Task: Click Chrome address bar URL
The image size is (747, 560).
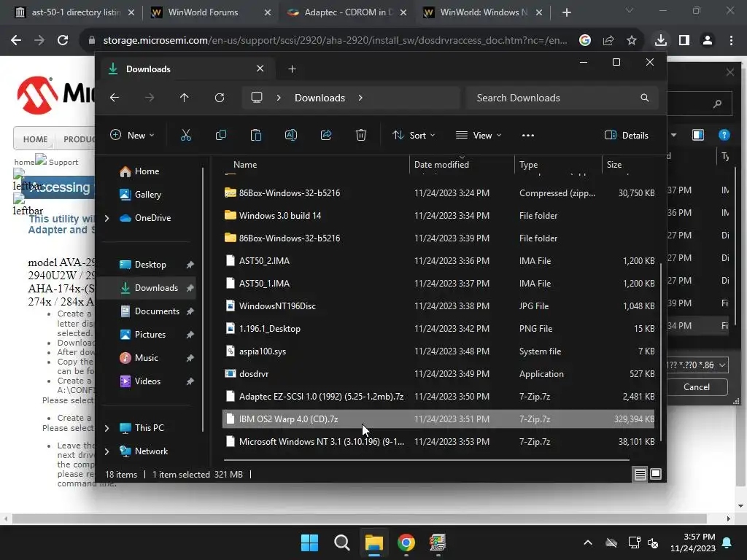Action: click(x=335, y=41)
